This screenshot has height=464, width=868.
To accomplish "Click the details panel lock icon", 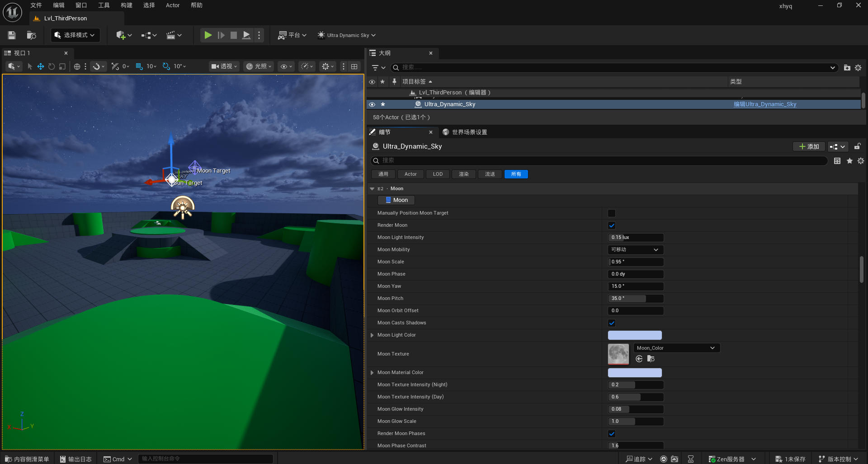I will (857, 146).
